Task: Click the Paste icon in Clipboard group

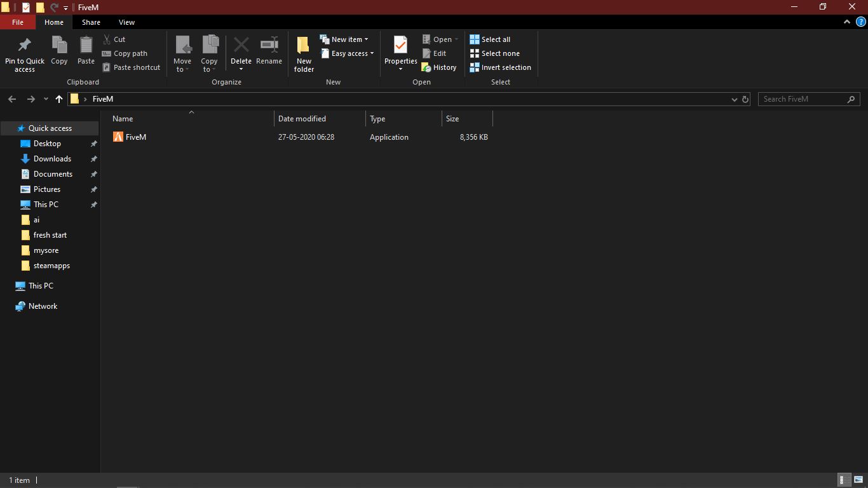Action: 86,45
